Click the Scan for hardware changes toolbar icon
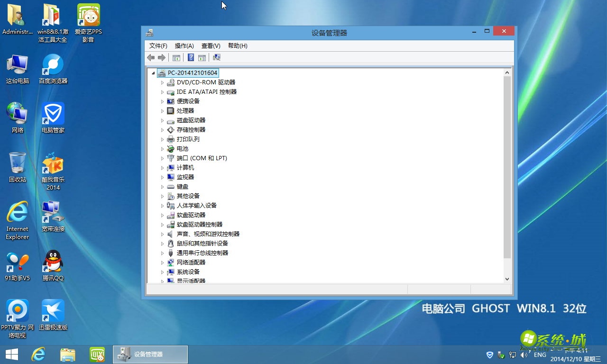Screen dimensions: 607x364 pyautogui.click(x=217, y=57)
